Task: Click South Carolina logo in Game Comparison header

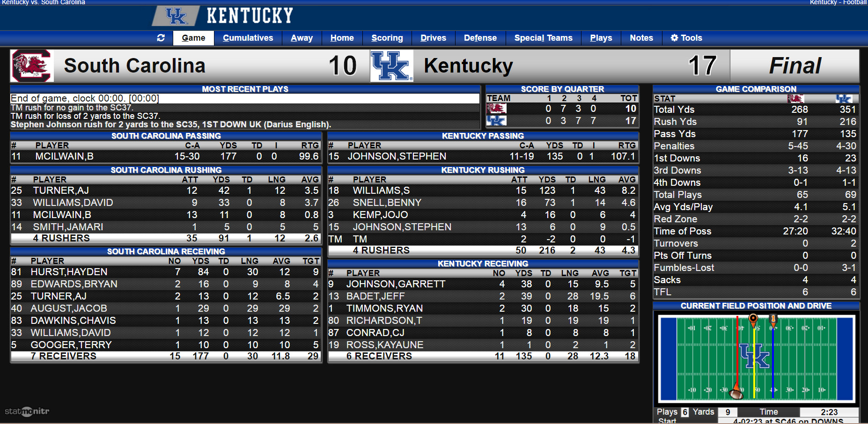Action: [795, 98]
